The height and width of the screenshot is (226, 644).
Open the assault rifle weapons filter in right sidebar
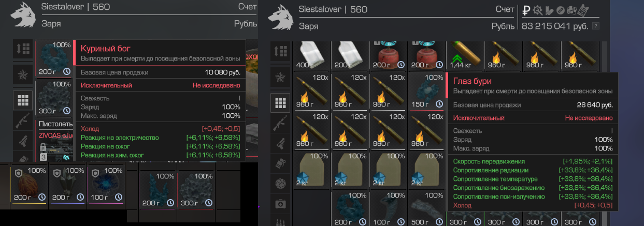(281, 123)
